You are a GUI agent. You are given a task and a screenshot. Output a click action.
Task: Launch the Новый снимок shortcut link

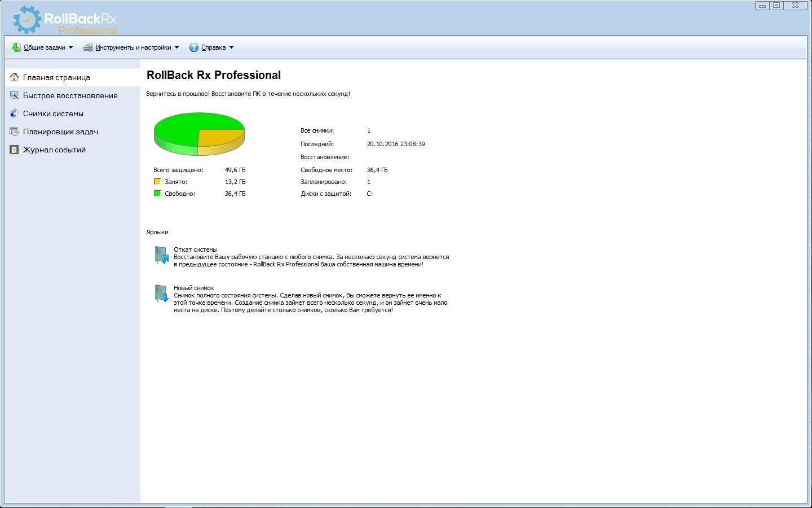tap(194, 288)
